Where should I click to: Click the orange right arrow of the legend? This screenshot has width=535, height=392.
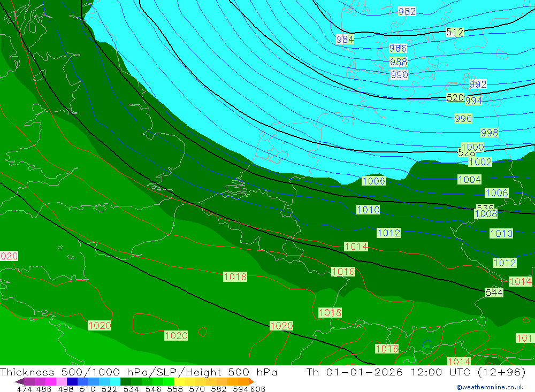(x=251, y=382)
